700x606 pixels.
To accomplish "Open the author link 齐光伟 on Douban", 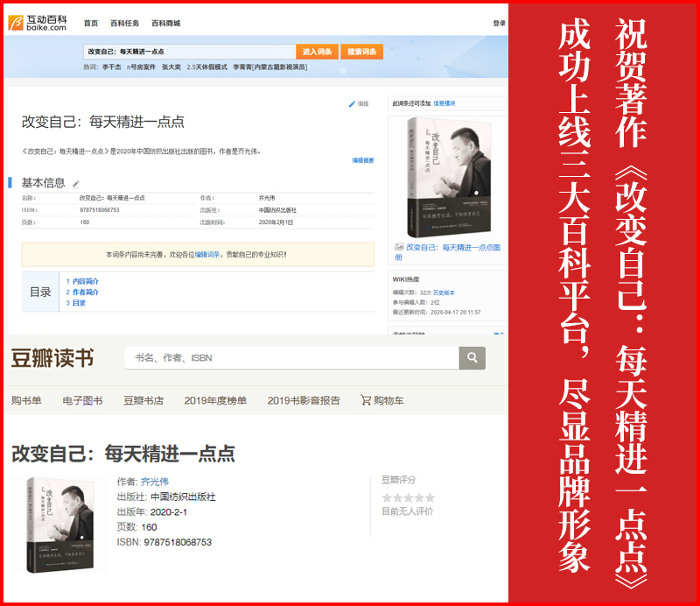I will (154, 482).
